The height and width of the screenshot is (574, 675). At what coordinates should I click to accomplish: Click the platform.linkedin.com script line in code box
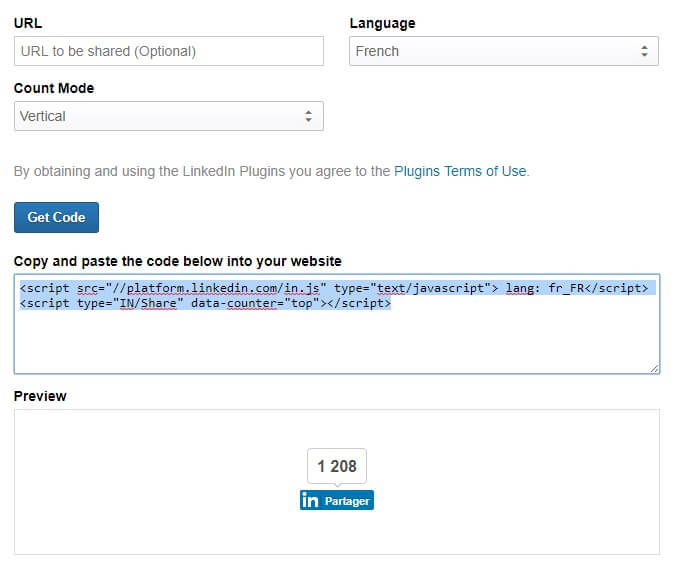(334, 288)
